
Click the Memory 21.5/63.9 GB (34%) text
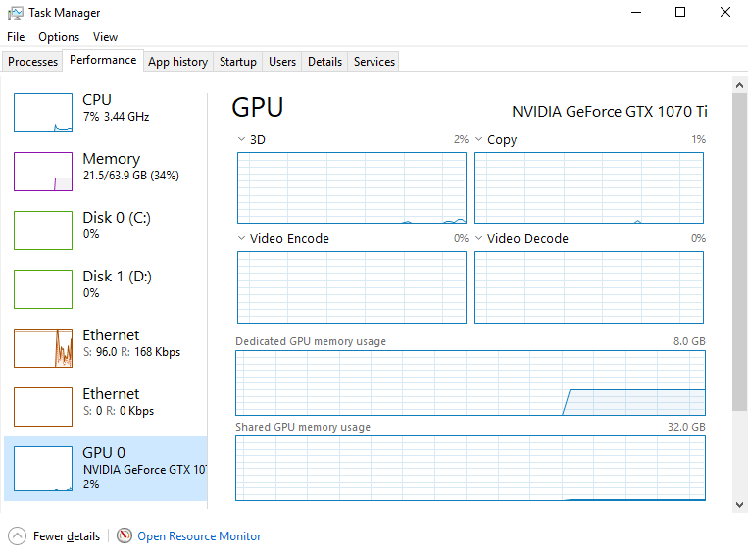pyautogui.click(x=130, y=176)
